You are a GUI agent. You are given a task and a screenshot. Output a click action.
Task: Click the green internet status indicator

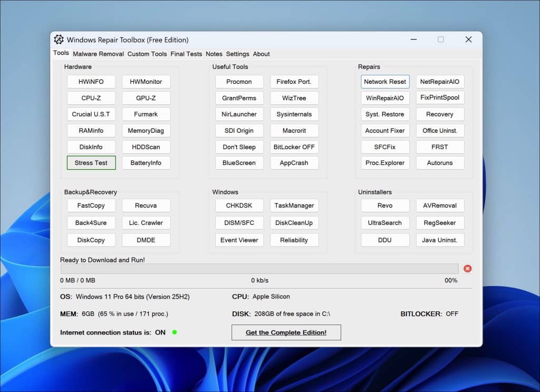click(x=175, y=332)
